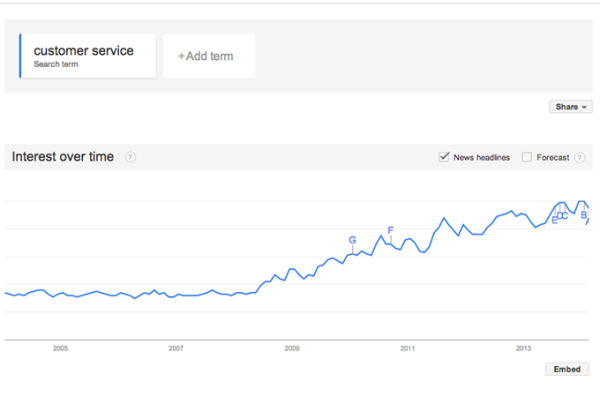This screenshot has height=397, width=600.
Task: Click the Embed button
Action: [x=567, y=369]
